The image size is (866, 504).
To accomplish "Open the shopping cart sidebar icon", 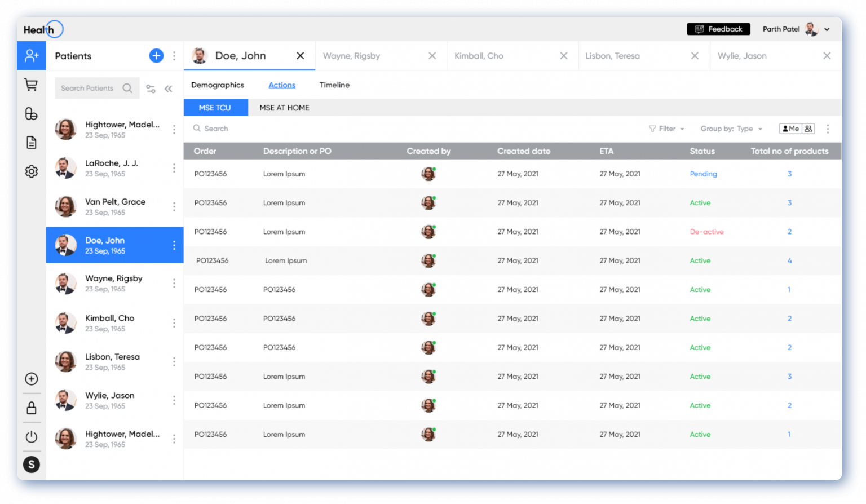I will click(x=31, y=85).
